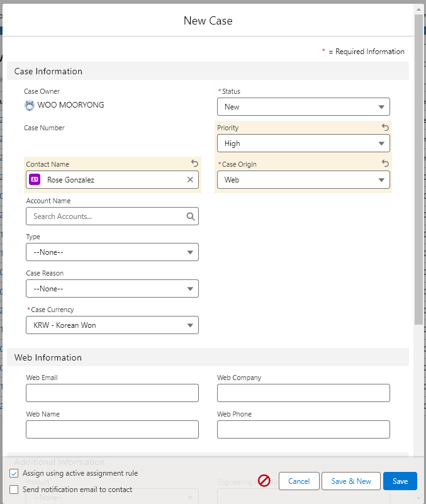
Task: Clear the Rose Gonzalez contact selection
Action: click(190, 180)
